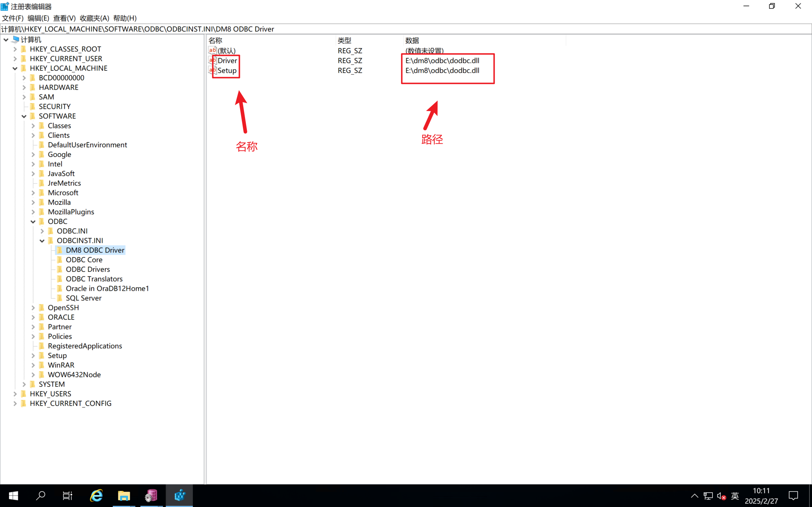Expand the HARDWARE key

pos(24,87)
